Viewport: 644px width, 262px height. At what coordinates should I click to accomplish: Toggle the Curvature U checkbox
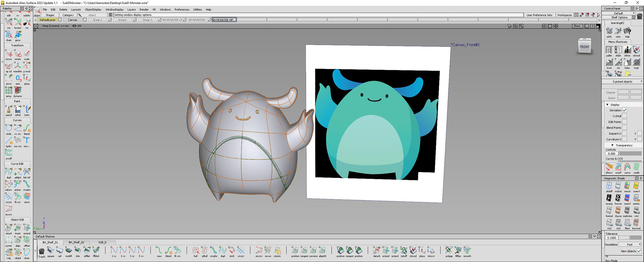(625, 139)
